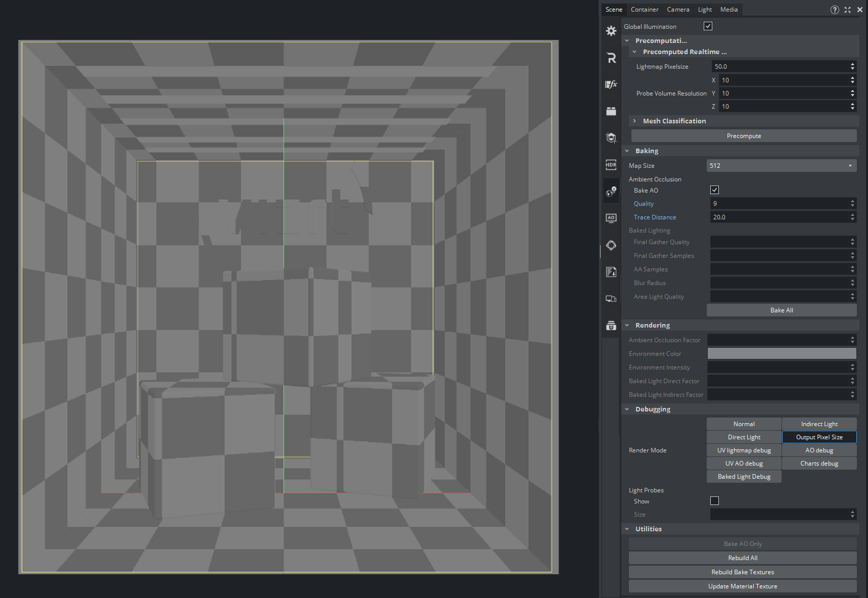
Task: Open the post-processing fx icon
Action: 611,84
